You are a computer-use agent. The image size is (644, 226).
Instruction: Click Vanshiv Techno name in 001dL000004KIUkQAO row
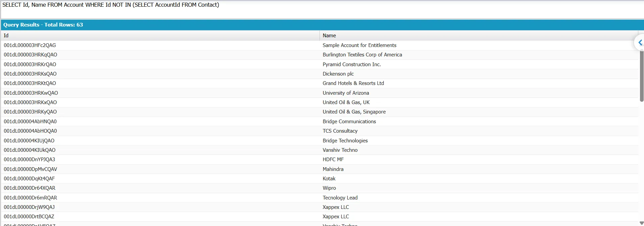[340, 150]
